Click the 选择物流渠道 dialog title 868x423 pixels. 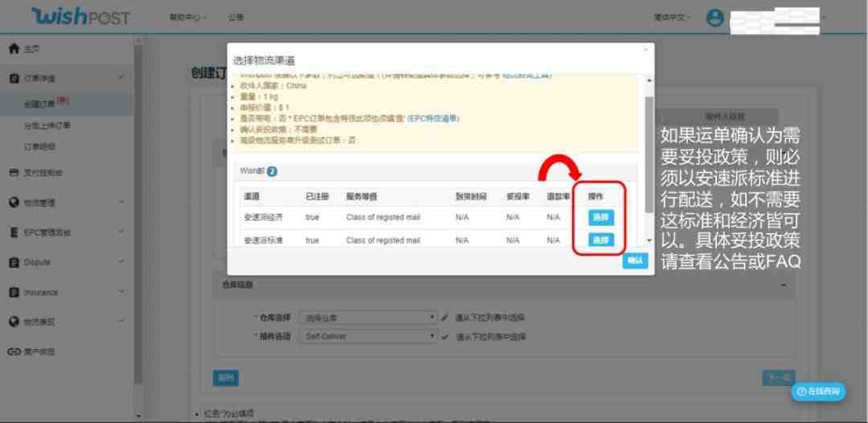[x=264, y=60]
